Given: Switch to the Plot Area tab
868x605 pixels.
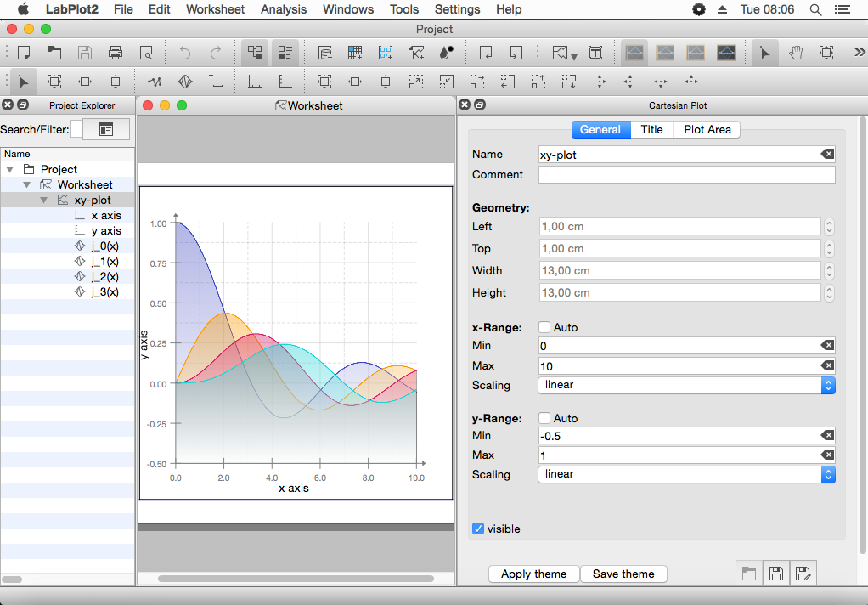Looking at the screenshot, I should tap(707, 129).
